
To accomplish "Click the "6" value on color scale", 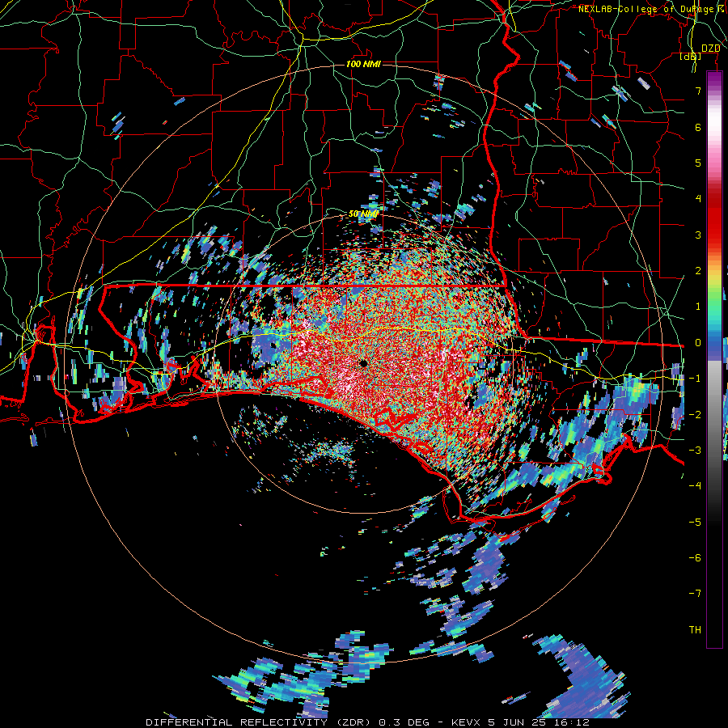I will click(x=698, y=127).
